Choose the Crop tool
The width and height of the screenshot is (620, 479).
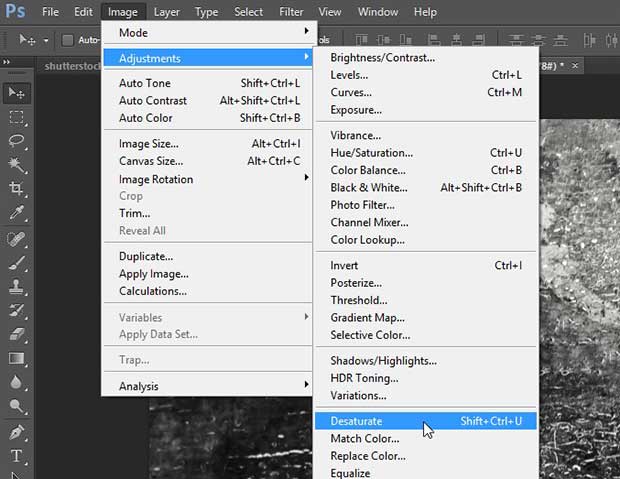point(17,189)
